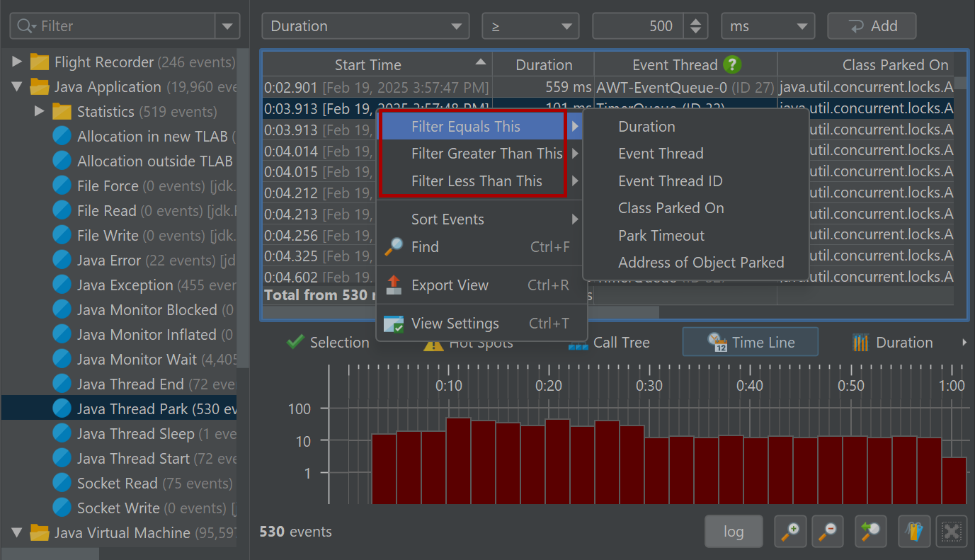Click the Java Thread Sleep event icon

[63, 434]
